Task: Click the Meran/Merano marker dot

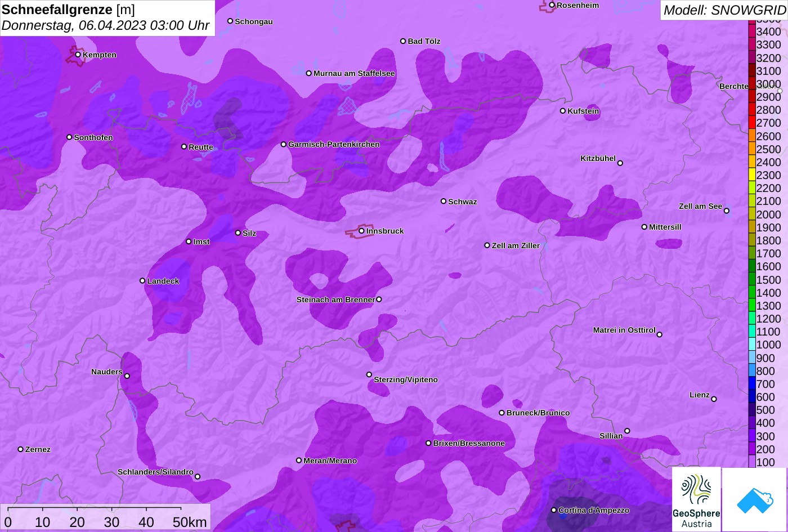Action: (299, 461)
